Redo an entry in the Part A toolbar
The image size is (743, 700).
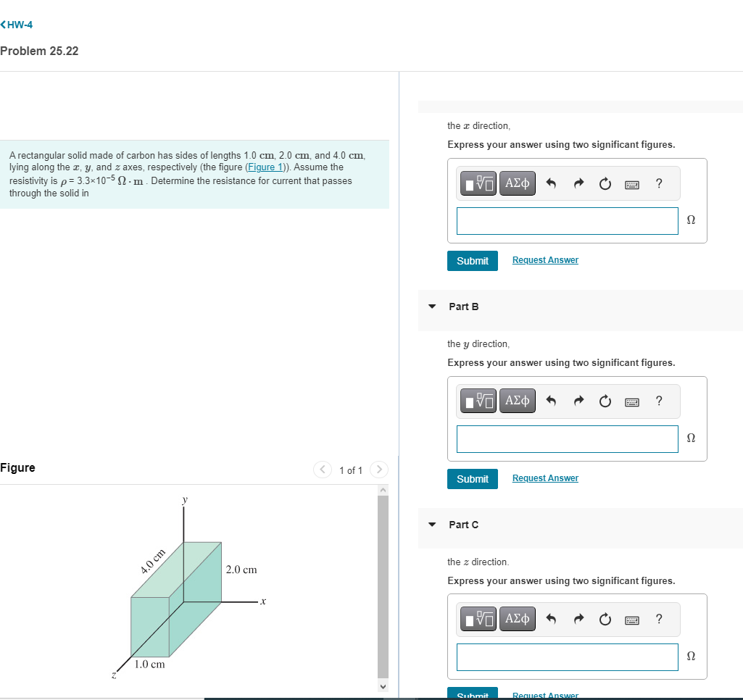[x=578, y=183]
